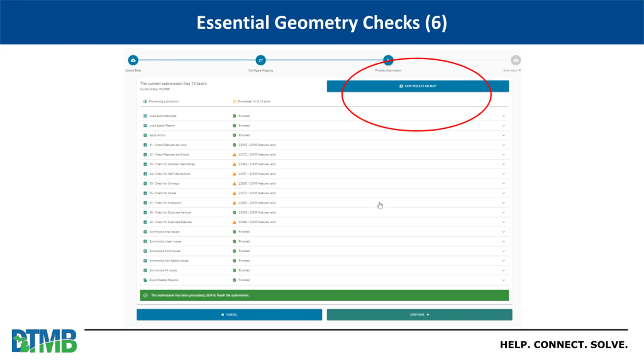This screenshot has width=644, height=362.
Task: Expand the 05 Check for Overlaps chevron
Action: (x=503, y=184)
